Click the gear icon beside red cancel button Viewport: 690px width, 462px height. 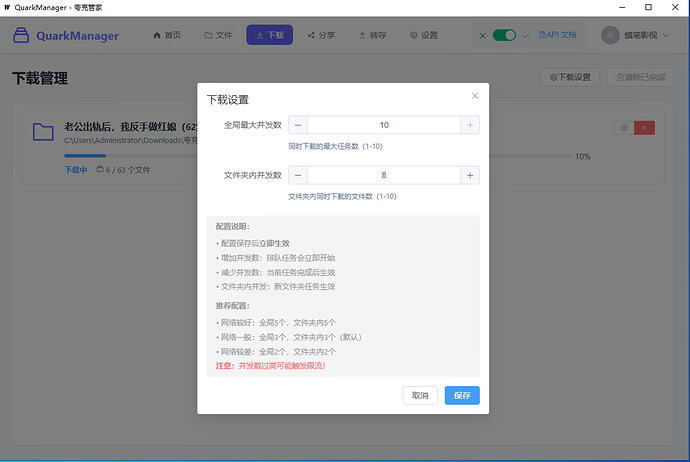[624, 128]
